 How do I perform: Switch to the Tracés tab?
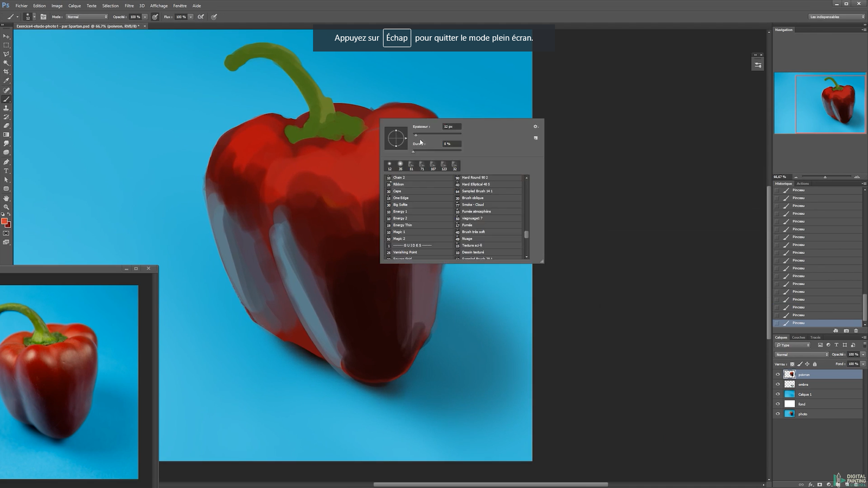tap(815, 337)
